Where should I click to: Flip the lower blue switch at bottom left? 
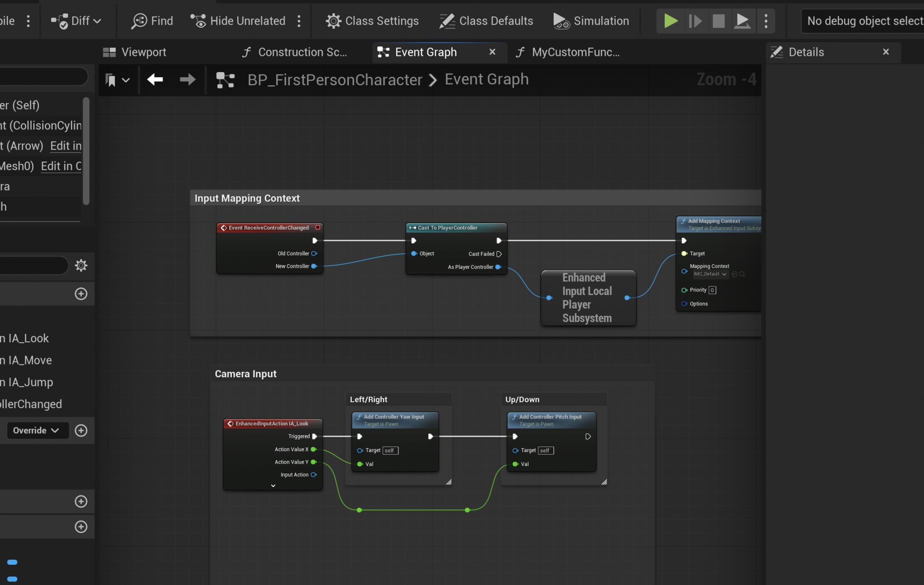[x=11, y=579]
